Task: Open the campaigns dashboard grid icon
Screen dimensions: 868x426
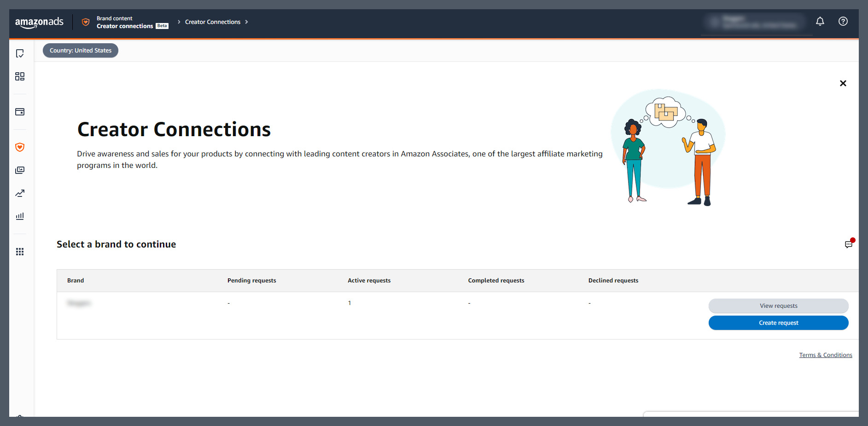Action: coord(20,76)
